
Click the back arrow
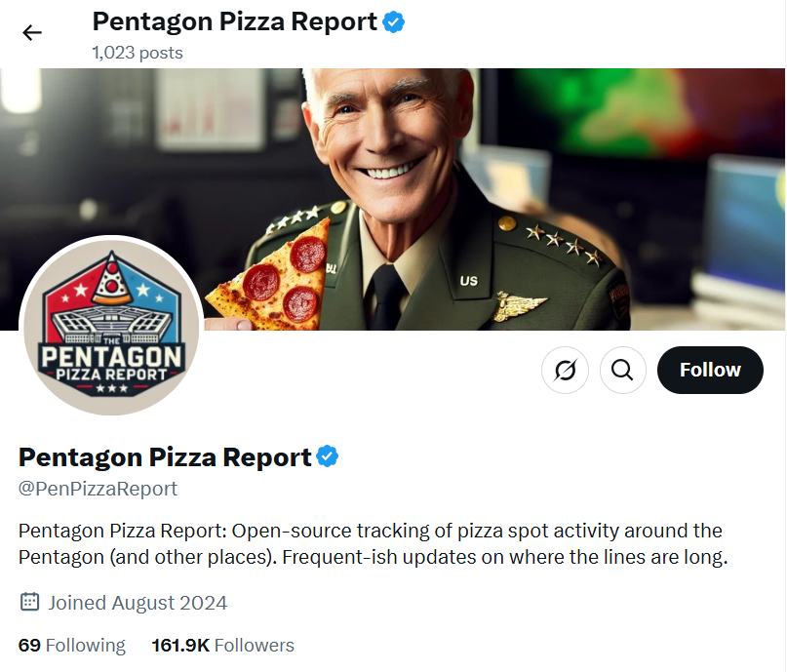coord(32,32)
